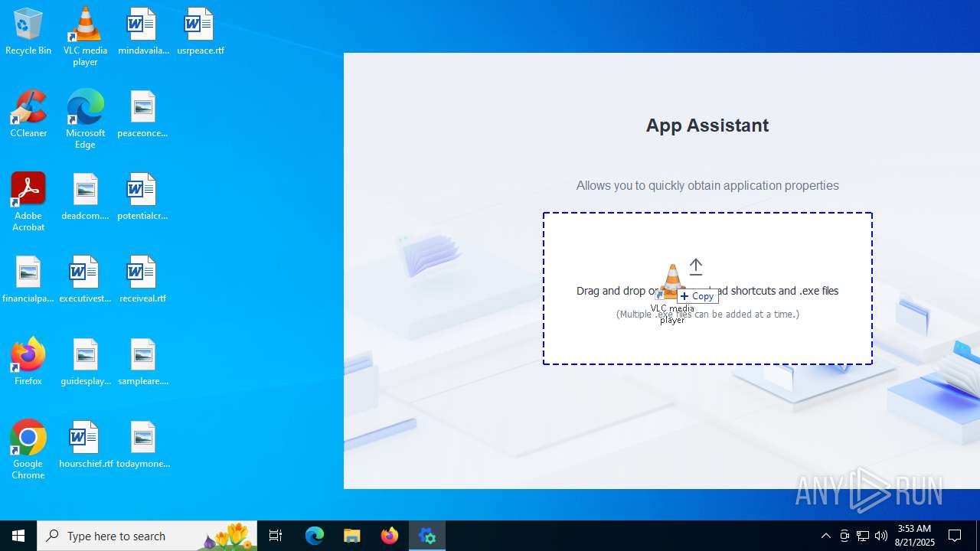Click the dashed drag and drop upload area
Screen dimensions: 980x551
point(707,289)
